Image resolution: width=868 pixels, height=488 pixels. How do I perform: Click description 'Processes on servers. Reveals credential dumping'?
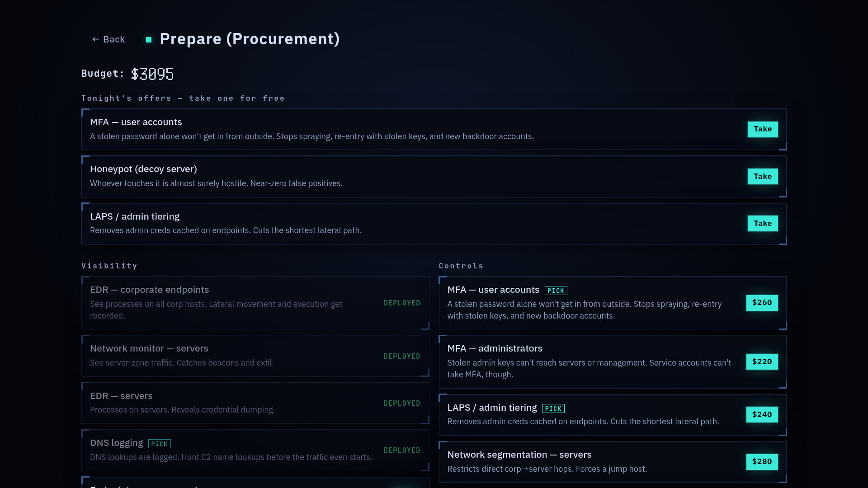(182, 410)
